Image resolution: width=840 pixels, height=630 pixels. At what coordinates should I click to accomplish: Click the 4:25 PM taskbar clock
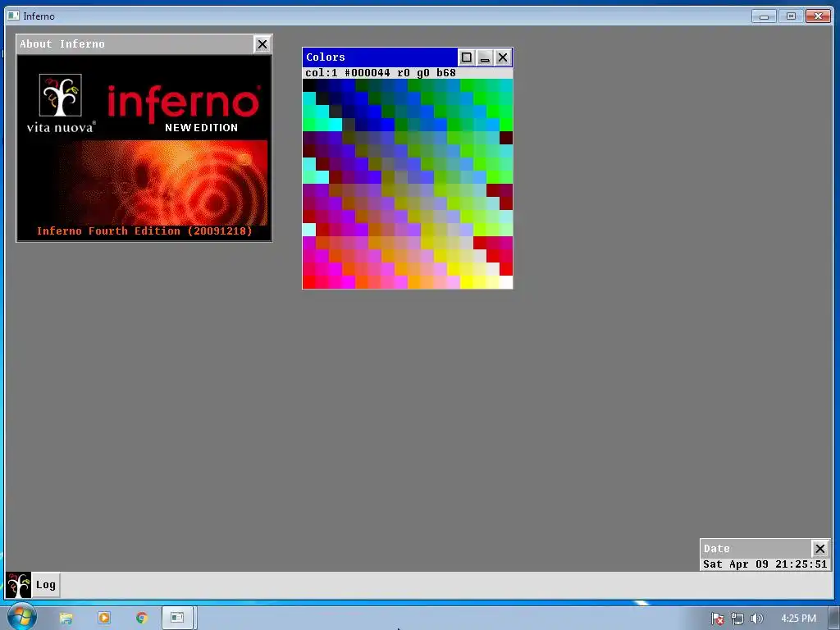point(798,619)
